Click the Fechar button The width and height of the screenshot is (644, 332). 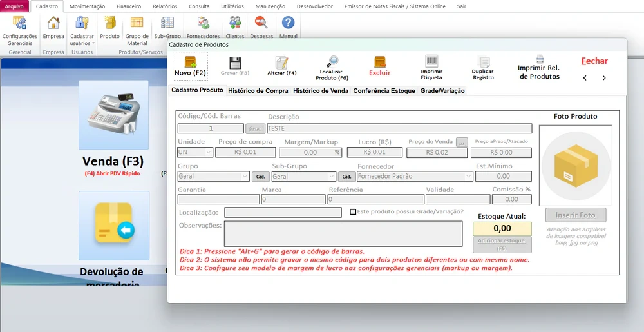click(x=594, y=61)
